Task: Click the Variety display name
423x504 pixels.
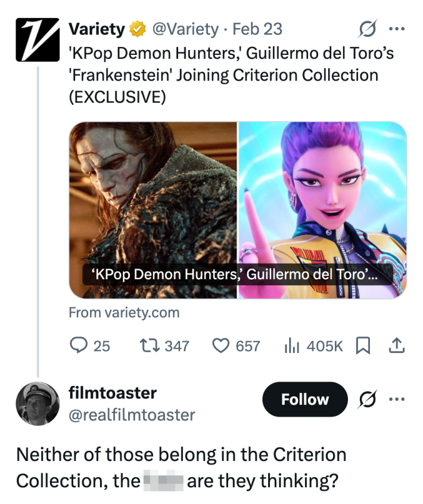Action: (x=97, y=29)
